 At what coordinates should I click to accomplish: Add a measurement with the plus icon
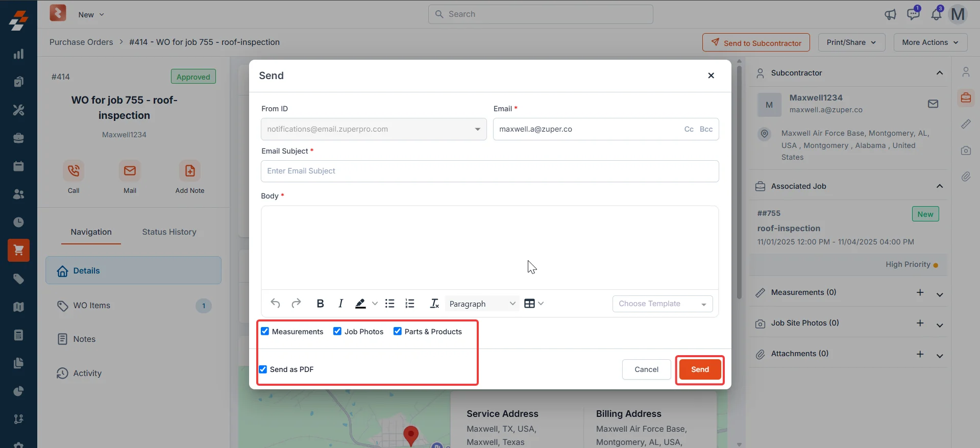click(920, 292)
